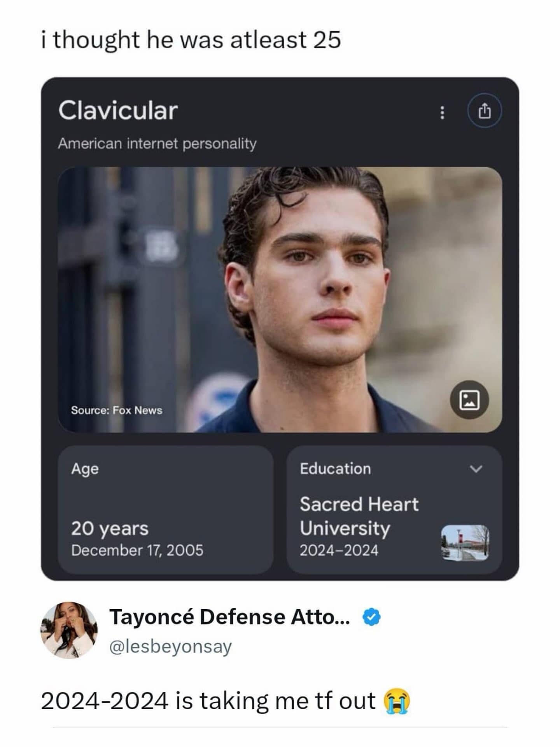The width and height of the screenshot is (560, 747).
Task: Click the blue verified badge
Action: pyautogui.click(x=372, y=617)
